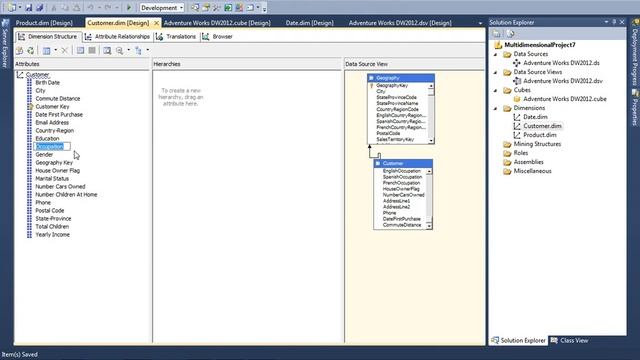Click the Adventure Works DW2012.ds data source
Viewport: 640px width, 360px height.
(x=561, y=63)
